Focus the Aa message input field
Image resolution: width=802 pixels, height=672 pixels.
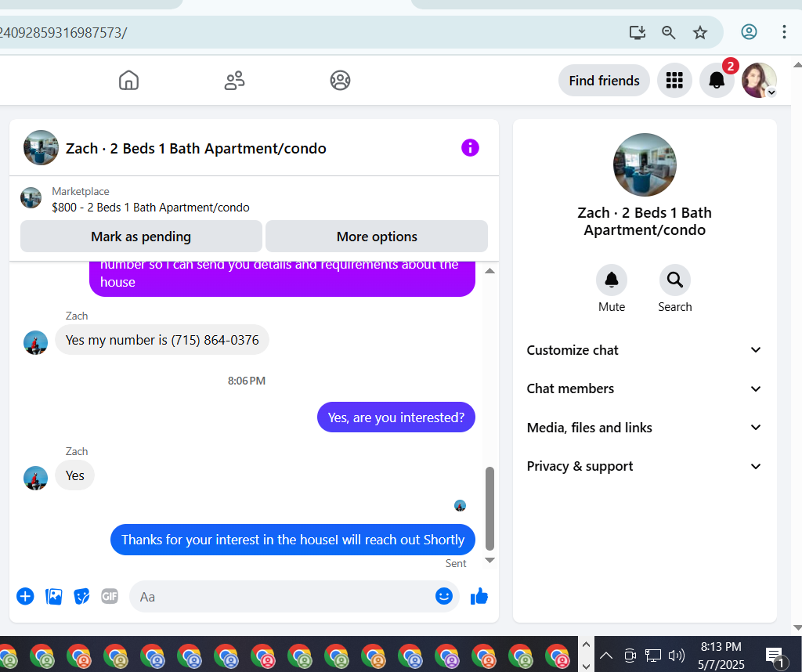coord(281,596)
